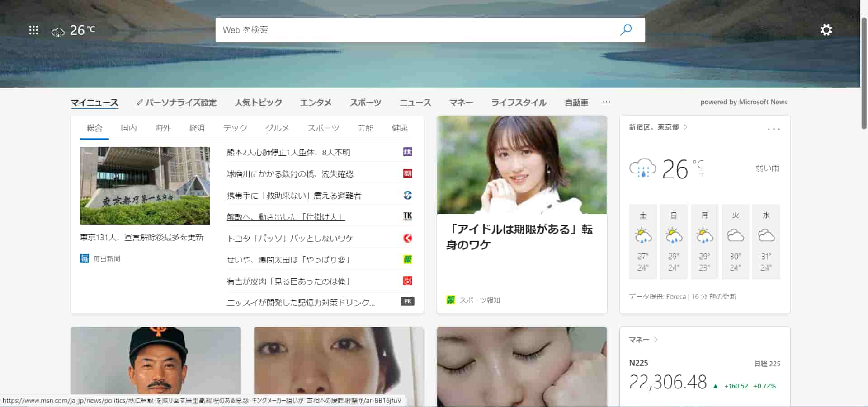The image size is (868, 407).
Task: Select the 人気トピック tab
Action: pos(258,103)
